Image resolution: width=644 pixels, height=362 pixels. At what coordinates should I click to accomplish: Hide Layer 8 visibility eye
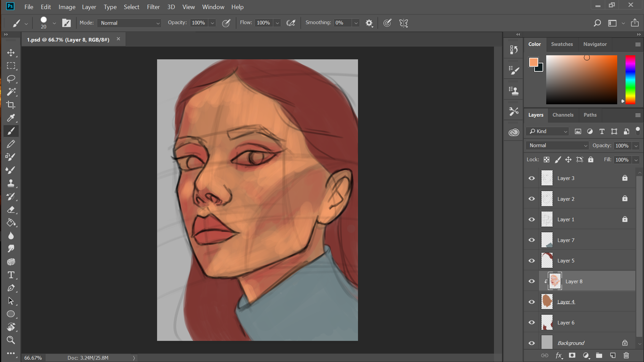[531, 281]
